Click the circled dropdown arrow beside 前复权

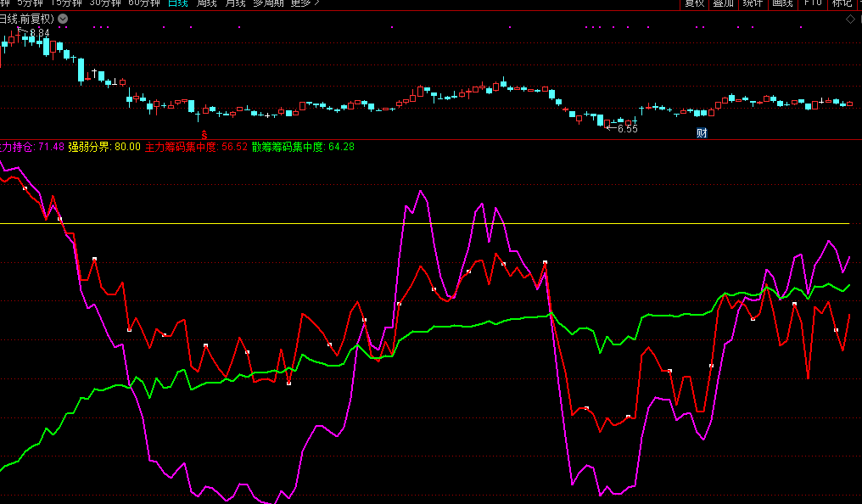click(x=63, y=19)
